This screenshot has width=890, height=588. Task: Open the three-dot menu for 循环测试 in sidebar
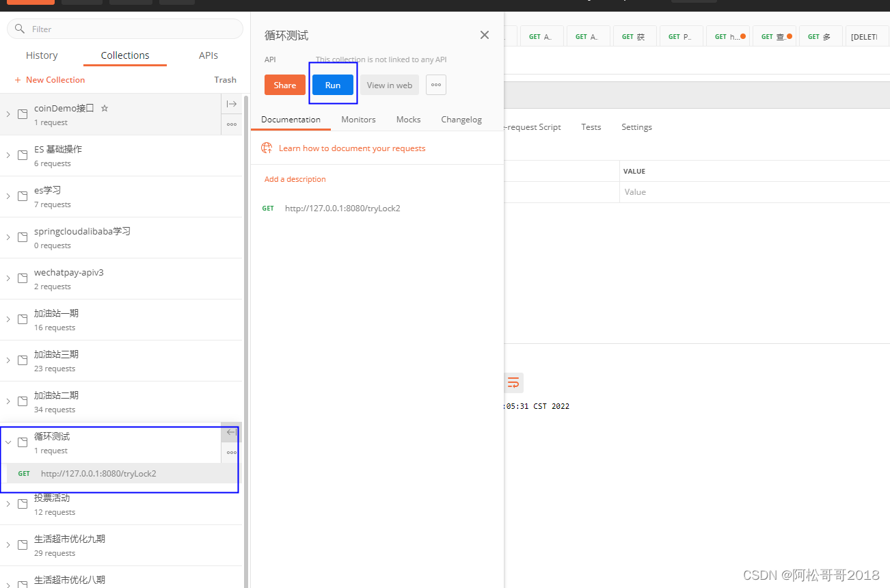(232, 453)
